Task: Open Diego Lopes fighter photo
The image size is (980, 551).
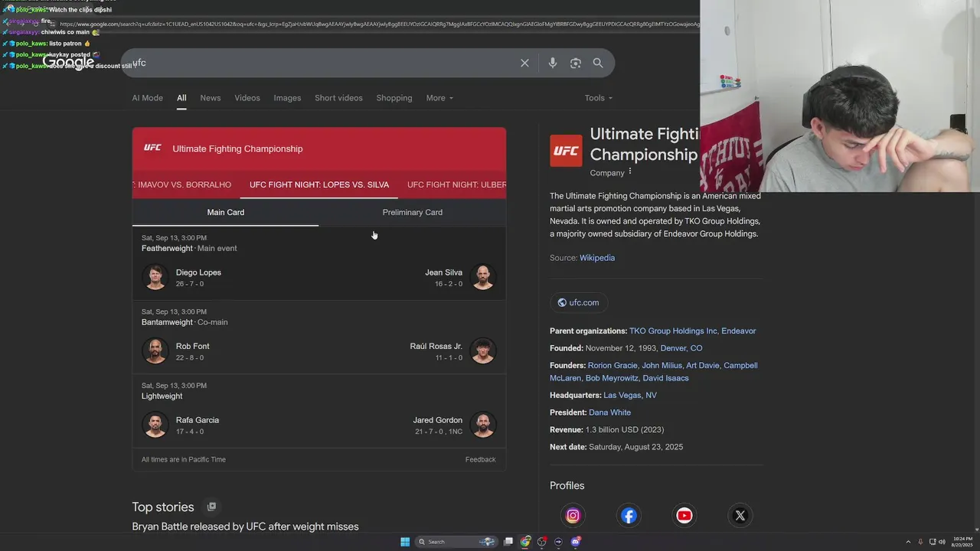Action: coord(155,277)
